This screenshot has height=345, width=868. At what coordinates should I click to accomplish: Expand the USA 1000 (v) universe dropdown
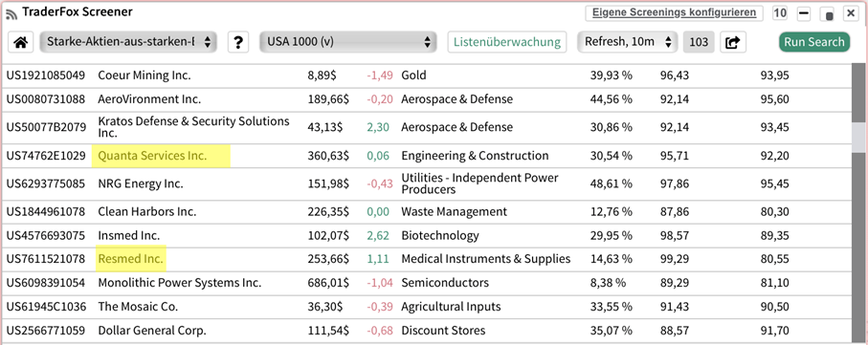point(348,41)
